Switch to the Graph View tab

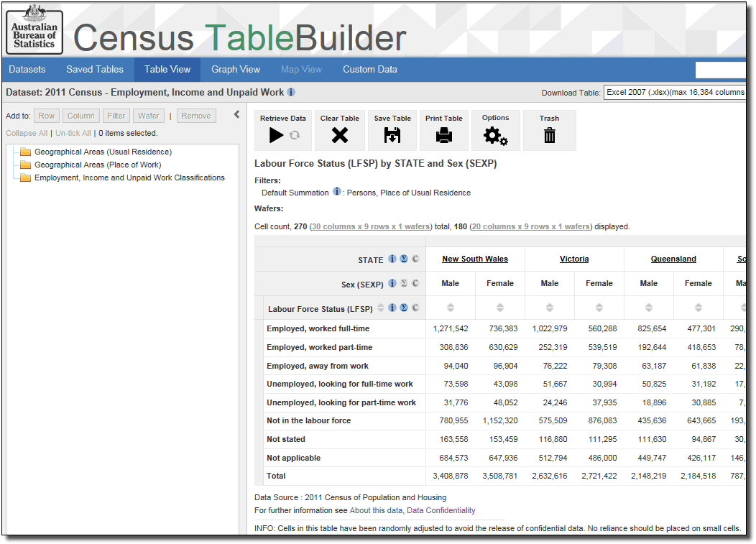pyautogui.click(x=236, y=70)
